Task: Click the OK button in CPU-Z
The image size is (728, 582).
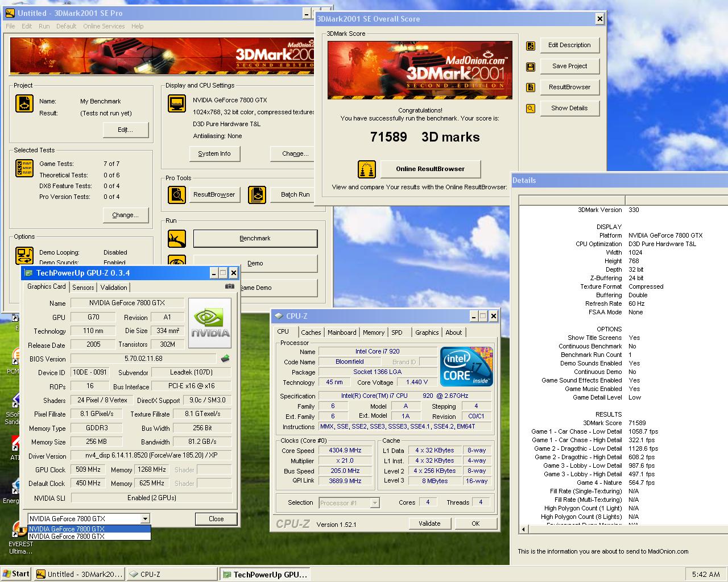Action: (x=475, y=523)
